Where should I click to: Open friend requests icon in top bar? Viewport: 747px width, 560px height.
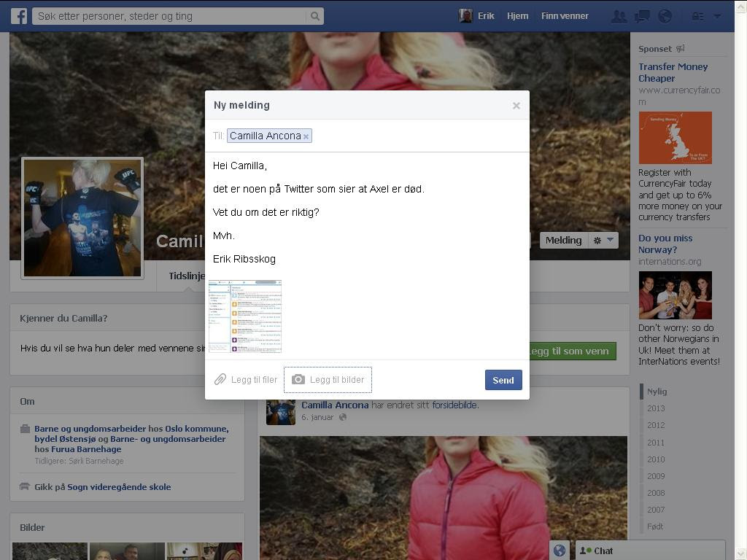[619, 16]
